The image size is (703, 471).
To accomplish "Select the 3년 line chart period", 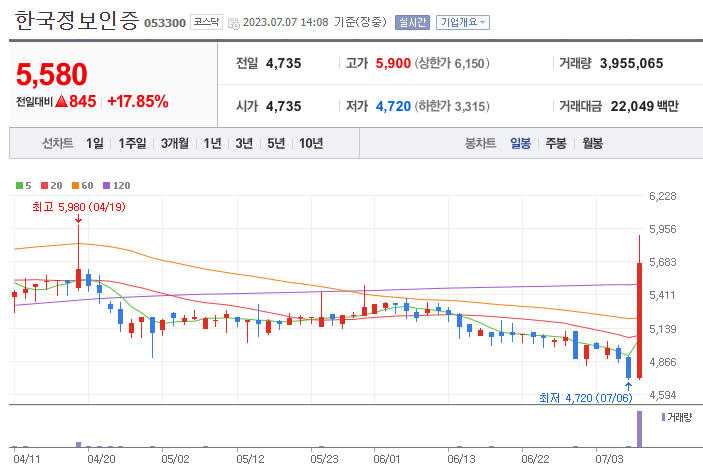I will tap(244, 143).
